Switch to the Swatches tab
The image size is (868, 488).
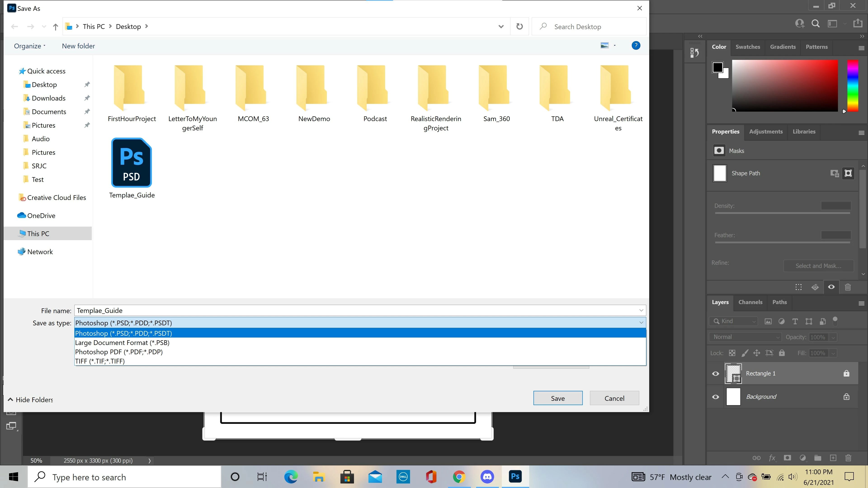point(747,47)
